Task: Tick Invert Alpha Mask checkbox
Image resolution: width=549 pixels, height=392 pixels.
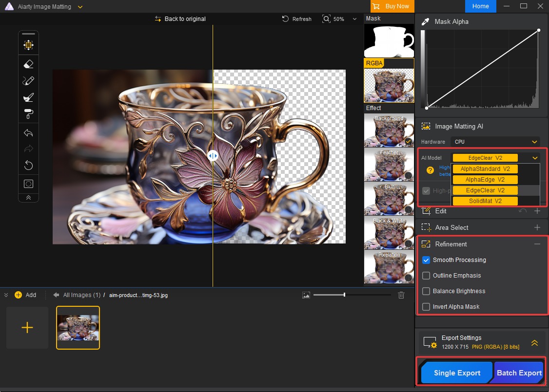Action: tap(426, 307)
